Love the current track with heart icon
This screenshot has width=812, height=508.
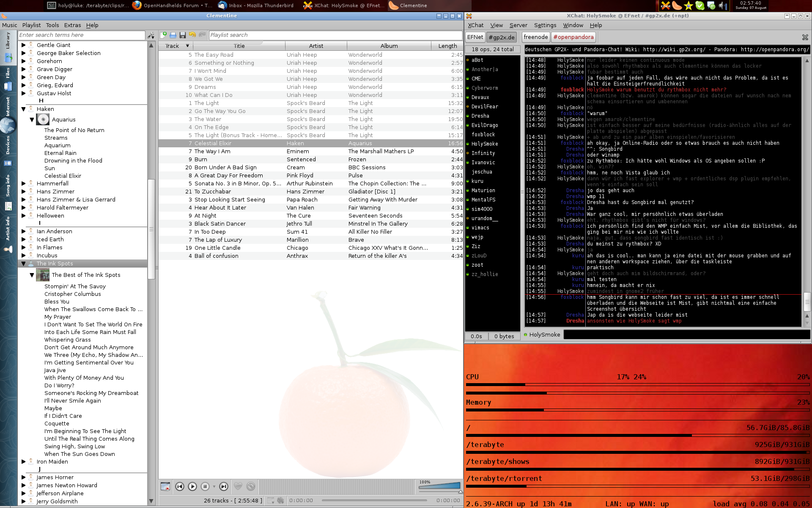point(238,487)
